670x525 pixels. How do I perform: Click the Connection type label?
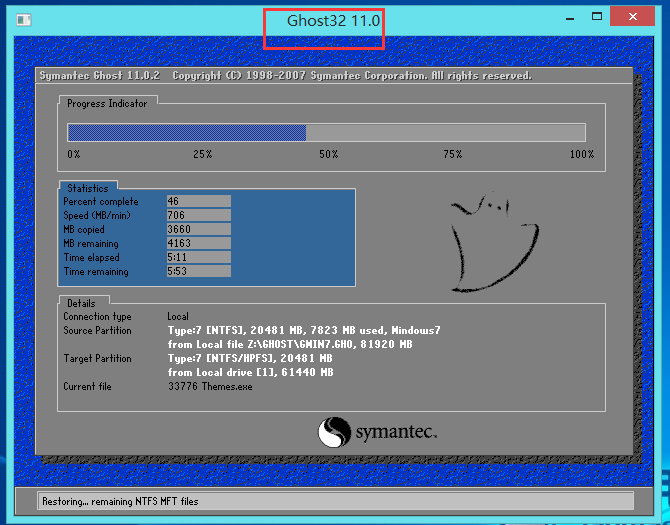click(97, 317)
